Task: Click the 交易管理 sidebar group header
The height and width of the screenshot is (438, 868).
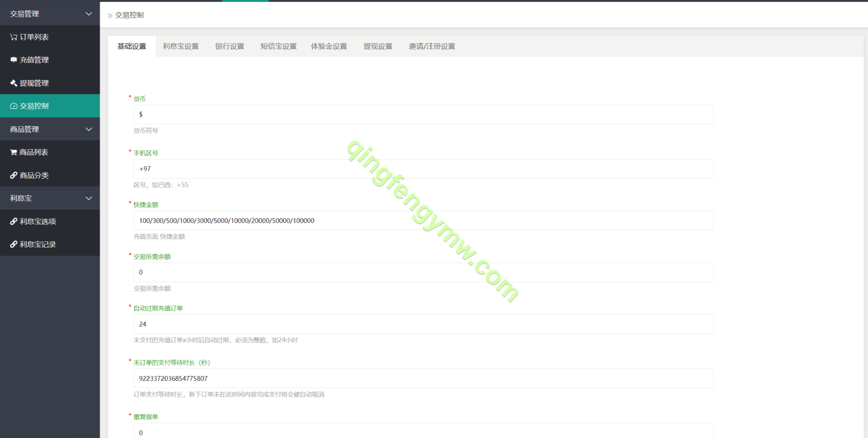Action: point(50,14)
